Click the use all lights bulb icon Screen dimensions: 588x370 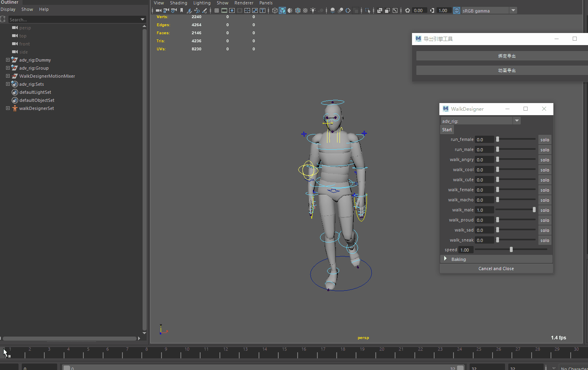tap(313, 10)
